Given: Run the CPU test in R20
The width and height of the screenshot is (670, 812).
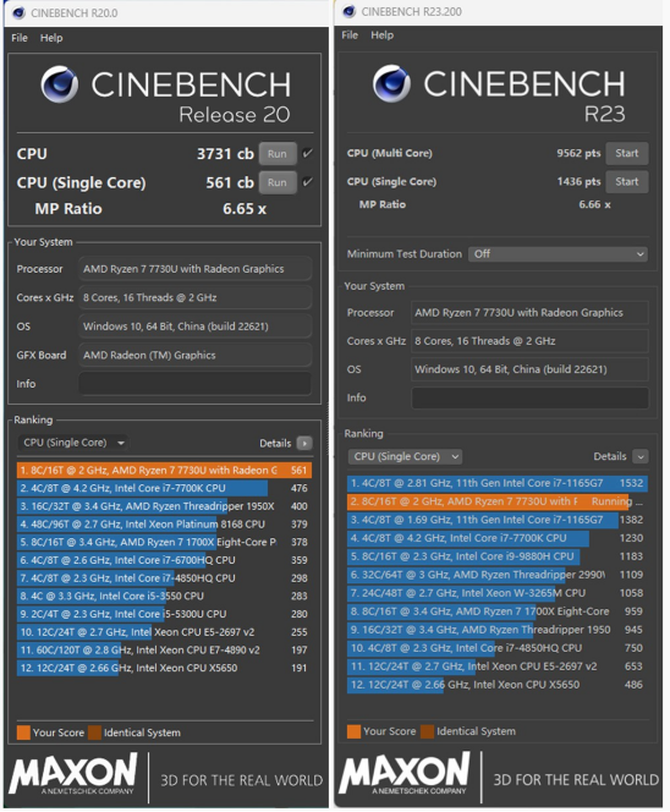Looking at the screenshot, I should pos(278,154).
